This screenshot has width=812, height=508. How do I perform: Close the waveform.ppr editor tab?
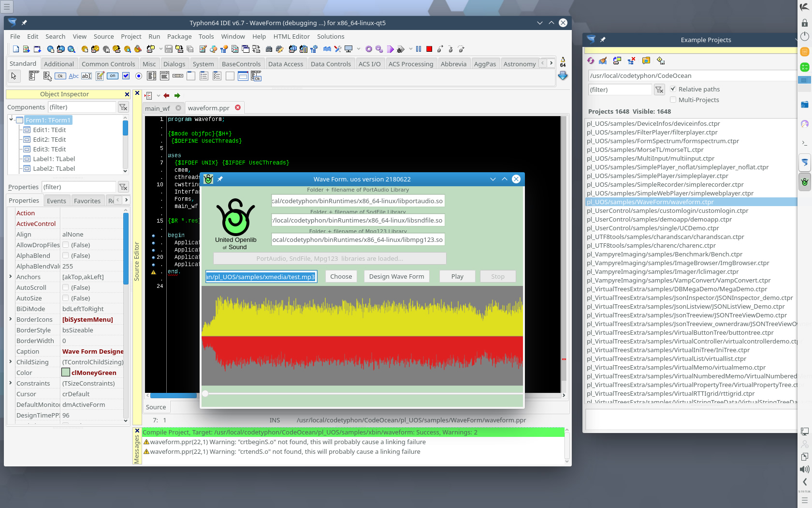[238, 107]
